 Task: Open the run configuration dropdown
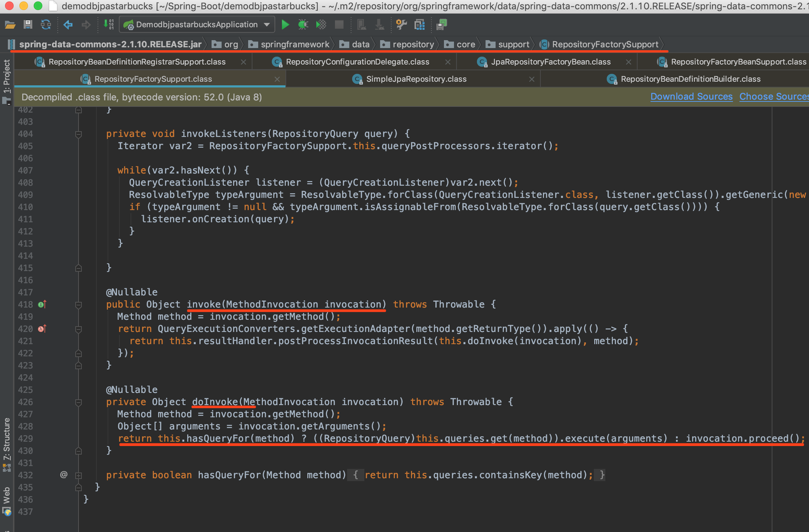197,24
